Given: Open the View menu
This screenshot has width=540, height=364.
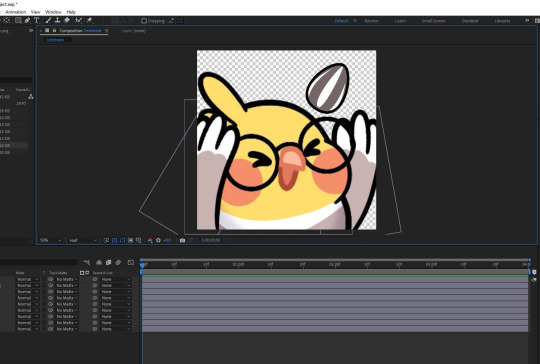Looking at the screenshot, I should coord(35,12).
